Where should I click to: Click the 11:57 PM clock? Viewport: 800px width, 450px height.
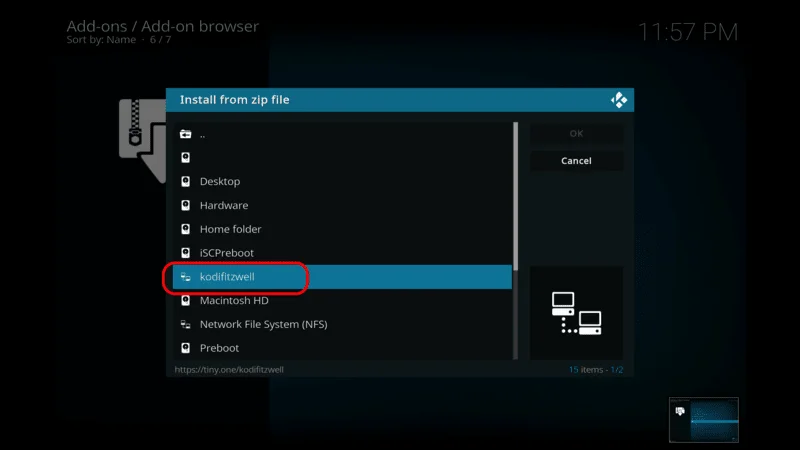pyautogui.click(x=688, y=32)
